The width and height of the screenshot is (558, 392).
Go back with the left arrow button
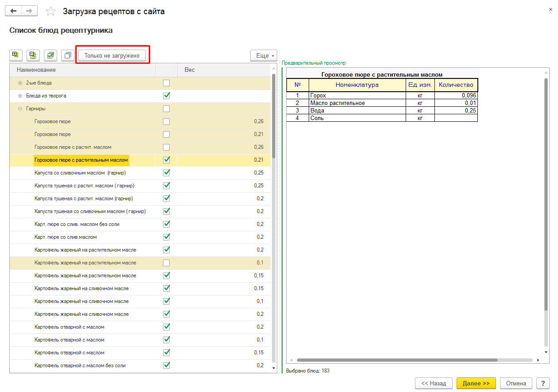[x=13, y=11]
